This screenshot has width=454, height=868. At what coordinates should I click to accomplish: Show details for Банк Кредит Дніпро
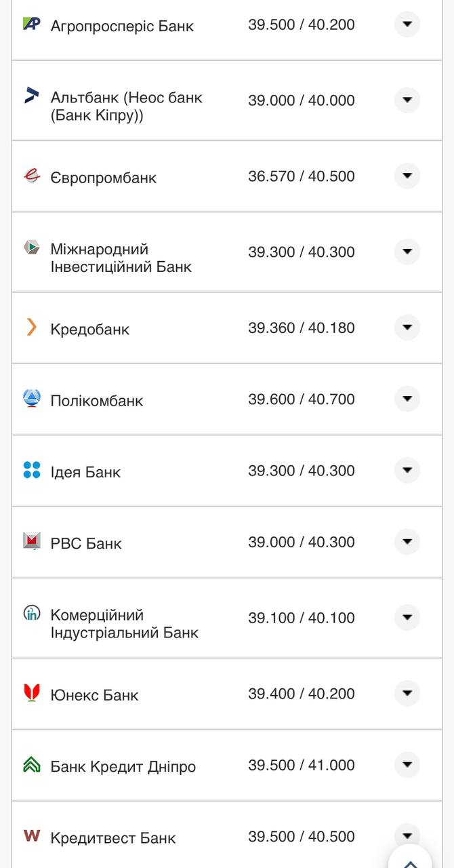pyautogui.click(x=407, y=764)
